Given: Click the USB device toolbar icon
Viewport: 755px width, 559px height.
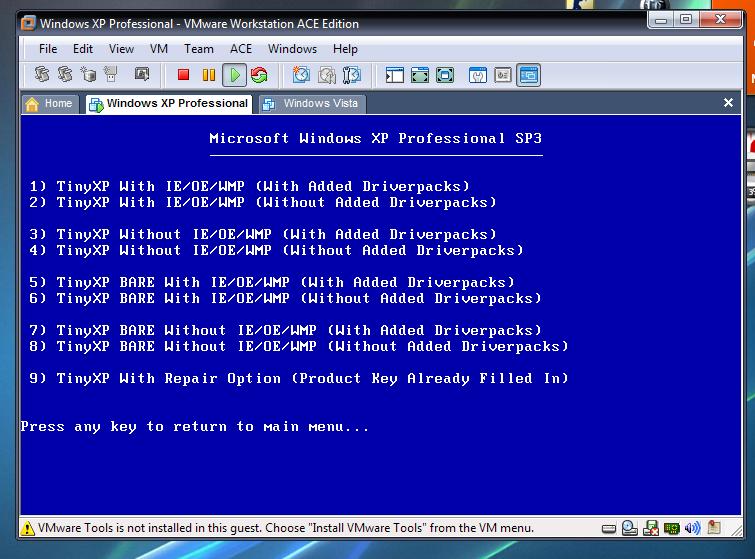Looking at the screenshot, I should click(111, 75).
